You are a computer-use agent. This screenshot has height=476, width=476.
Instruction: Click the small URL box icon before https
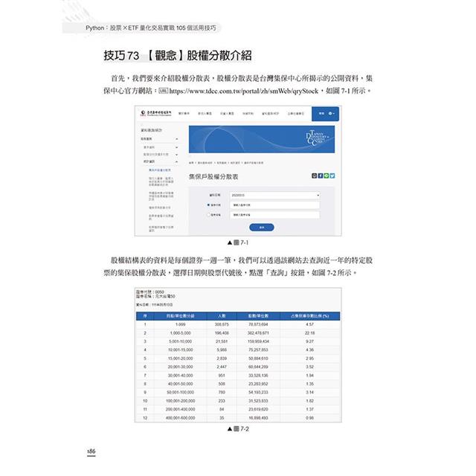tap(164, 91)
